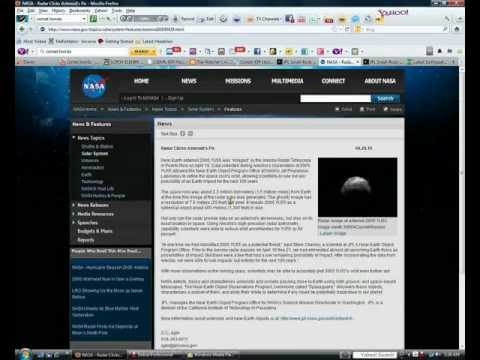The height and width of the screenshot is (360, 480).
Task: Click the browser back arrow
Action: tap(22, 29)
